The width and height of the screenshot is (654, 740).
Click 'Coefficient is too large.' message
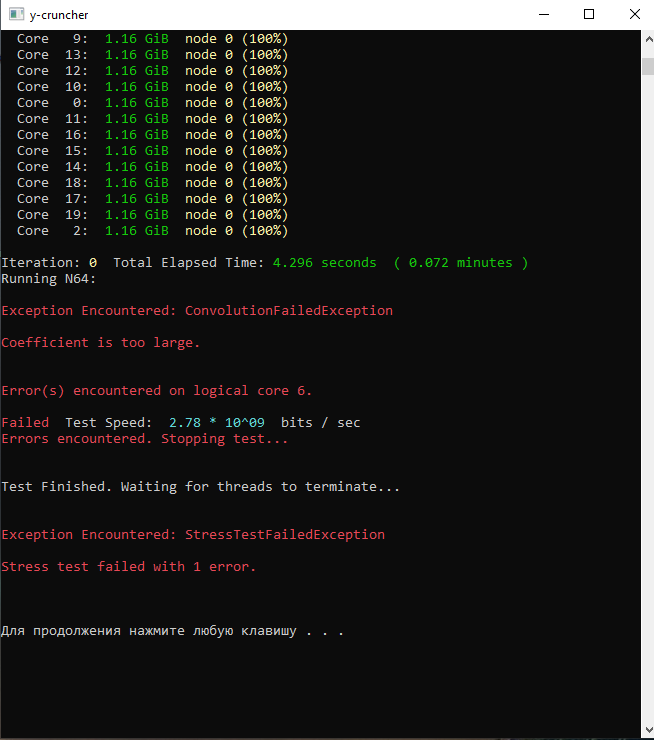101,343
